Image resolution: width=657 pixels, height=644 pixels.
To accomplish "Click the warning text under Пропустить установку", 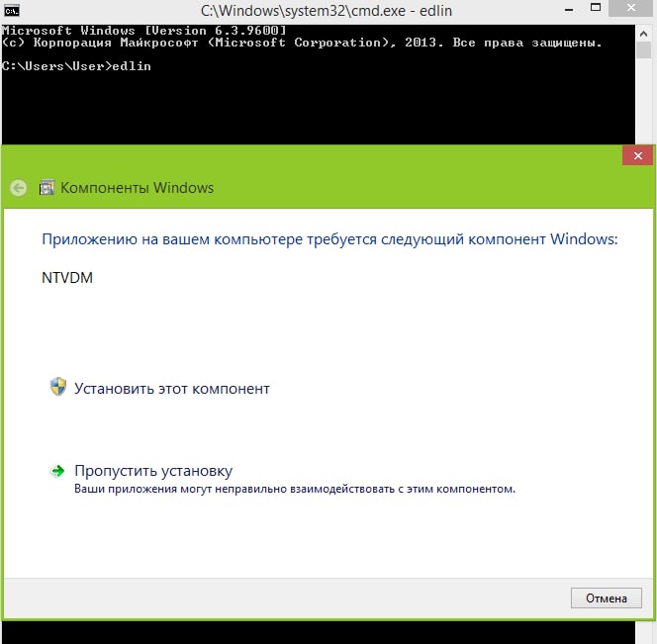I will click(295, 489).
